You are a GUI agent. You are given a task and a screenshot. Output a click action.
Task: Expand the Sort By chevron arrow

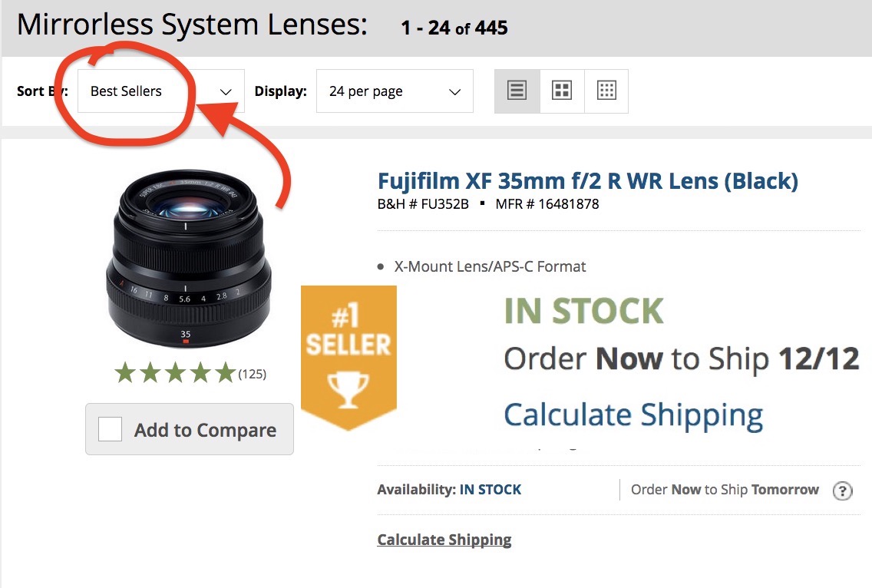coord(225,92)
